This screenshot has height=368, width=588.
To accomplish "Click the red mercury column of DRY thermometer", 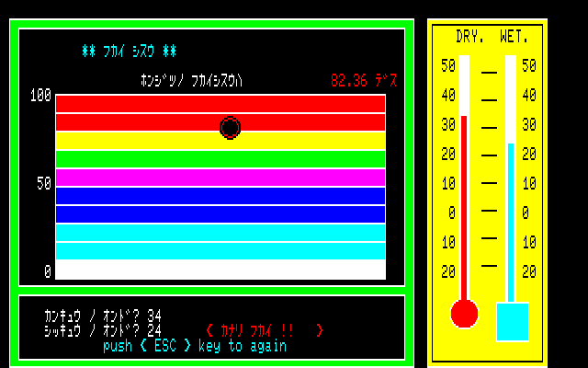I will pyautogui.click(x=464, y=208).
